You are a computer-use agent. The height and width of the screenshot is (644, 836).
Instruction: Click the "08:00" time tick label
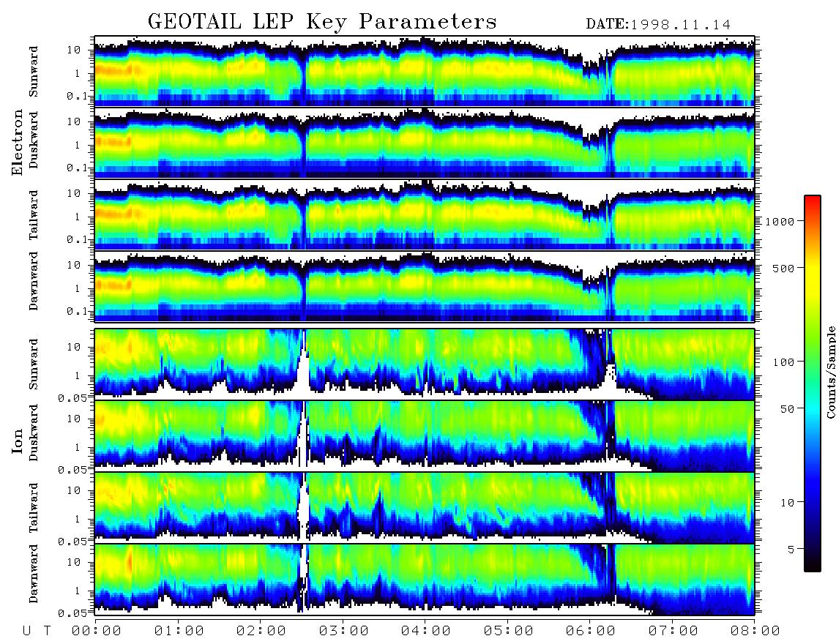[x=755, y=631]
